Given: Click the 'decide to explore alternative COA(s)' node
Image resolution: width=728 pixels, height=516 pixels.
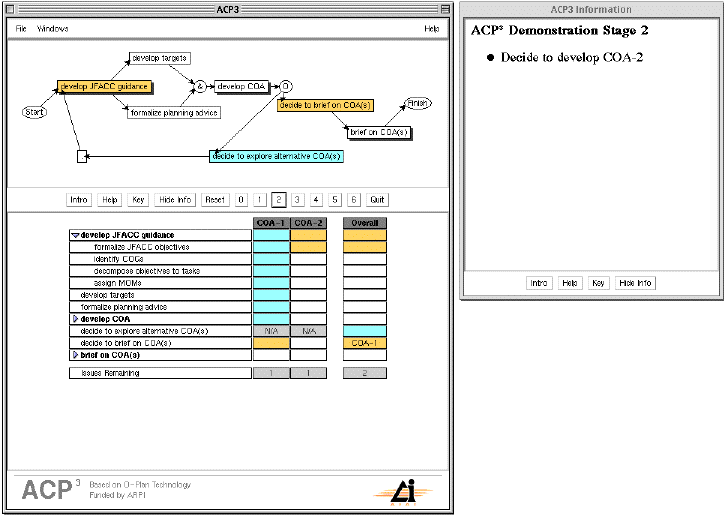Looking at the screenshot, I should tap(277, 156).
